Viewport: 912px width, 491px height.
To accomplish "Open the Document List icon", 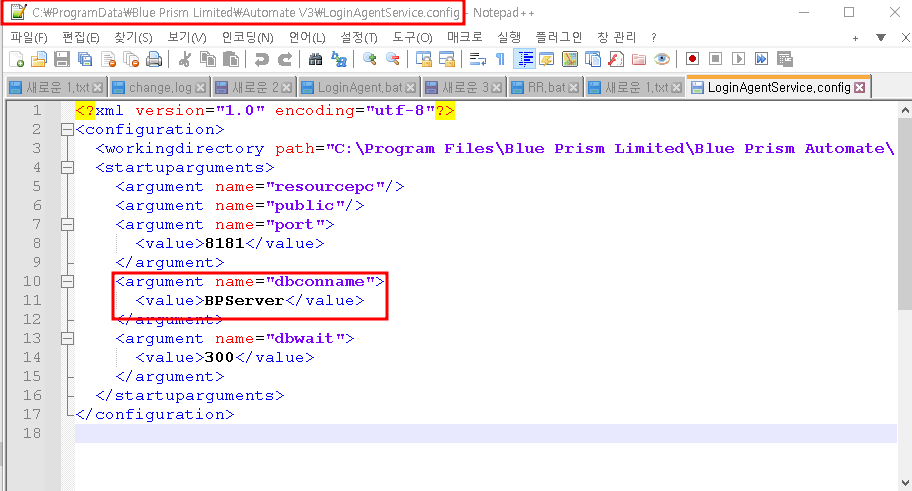I will 593,59.
